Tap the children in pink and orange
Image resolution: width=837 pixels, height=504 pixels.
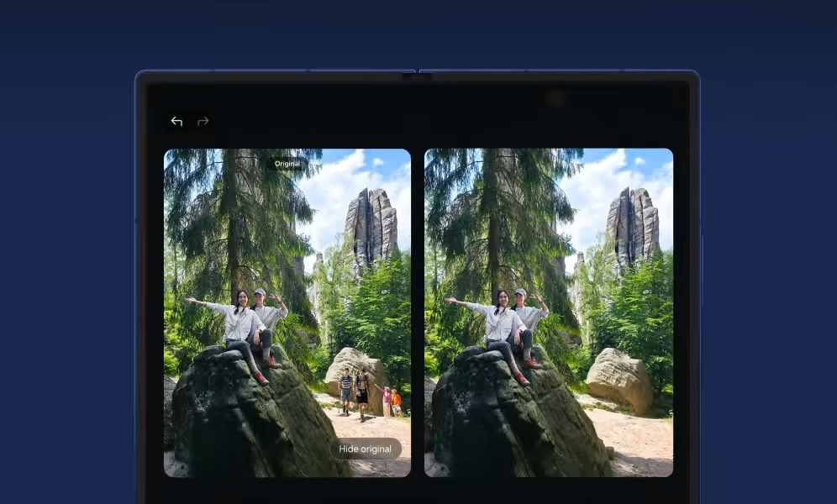coord(391,402)
